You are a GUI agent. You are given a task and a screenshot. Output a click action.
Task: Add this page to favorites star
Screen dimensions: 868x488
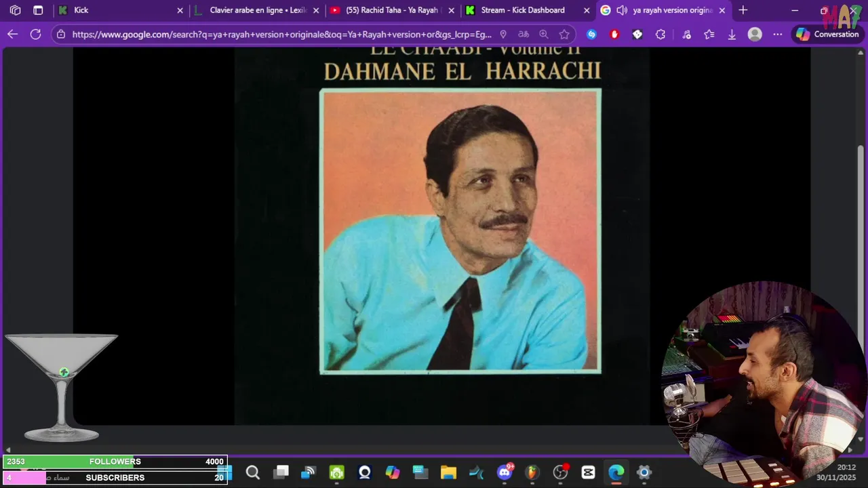click(x=564, y=34)
